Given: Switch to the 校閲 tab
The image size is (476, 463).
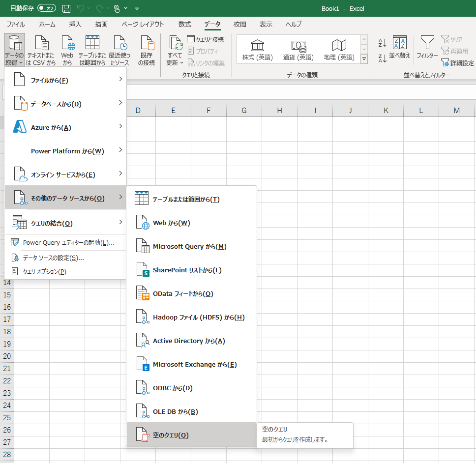Looking at the screenshot, I should [240, 24].
